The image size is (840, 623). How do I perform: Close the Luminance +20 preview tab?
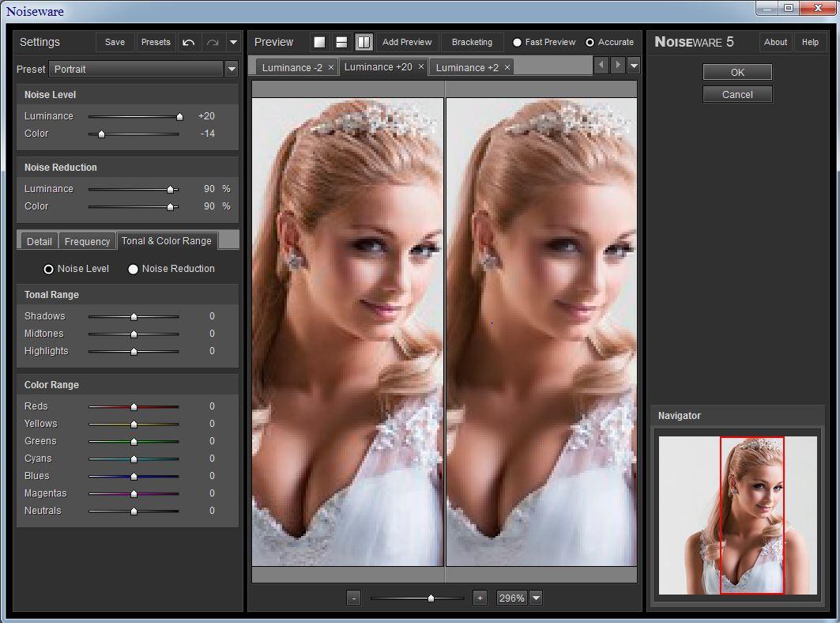[421, 66]
